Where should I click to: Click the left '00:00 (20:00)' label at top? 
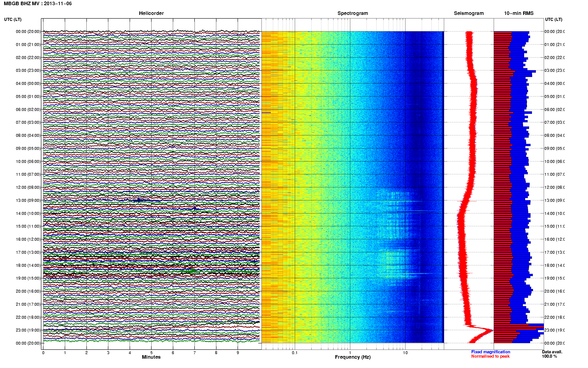coord(28,31)
